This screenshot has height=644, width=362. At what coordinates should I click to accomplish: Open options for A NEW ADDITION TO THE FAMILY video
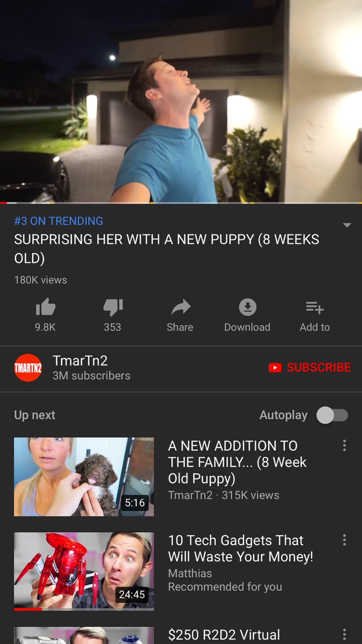point(344,445)
